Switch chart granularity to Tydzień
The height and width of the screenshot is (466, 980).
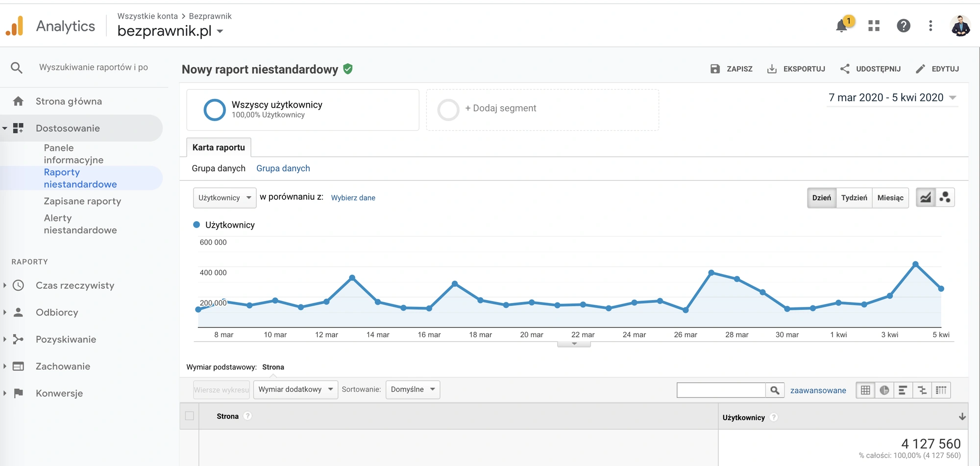tap(854, 198)
